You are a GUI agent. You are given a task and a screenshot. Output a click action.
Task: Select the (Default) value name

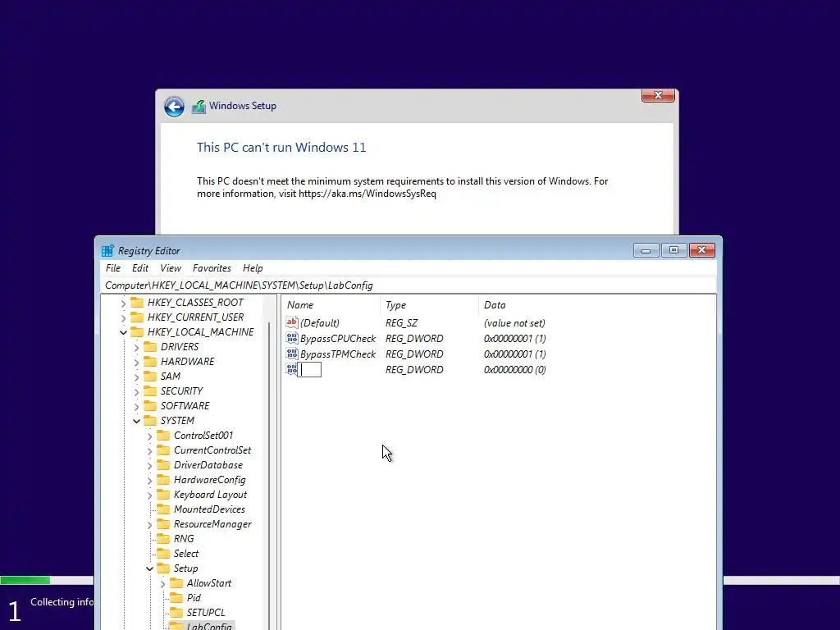coord(319,322)
